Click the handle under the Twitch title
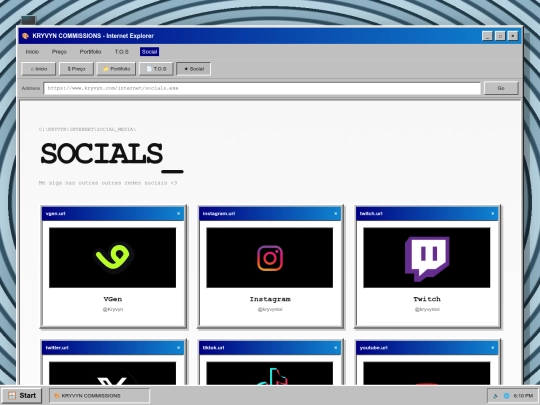This screenshot has width=540, height=405. (x=427, y=309)
